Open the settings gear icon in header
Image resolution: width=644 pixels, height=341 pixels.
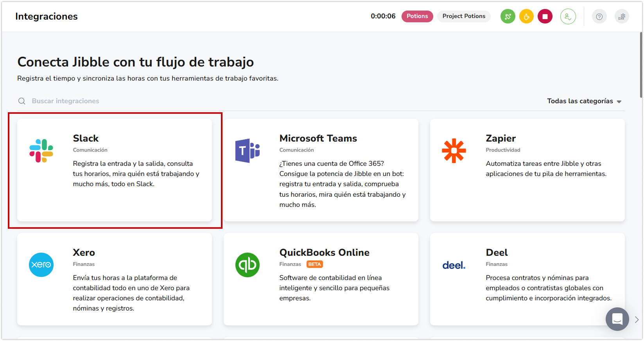tap(622, 16)
